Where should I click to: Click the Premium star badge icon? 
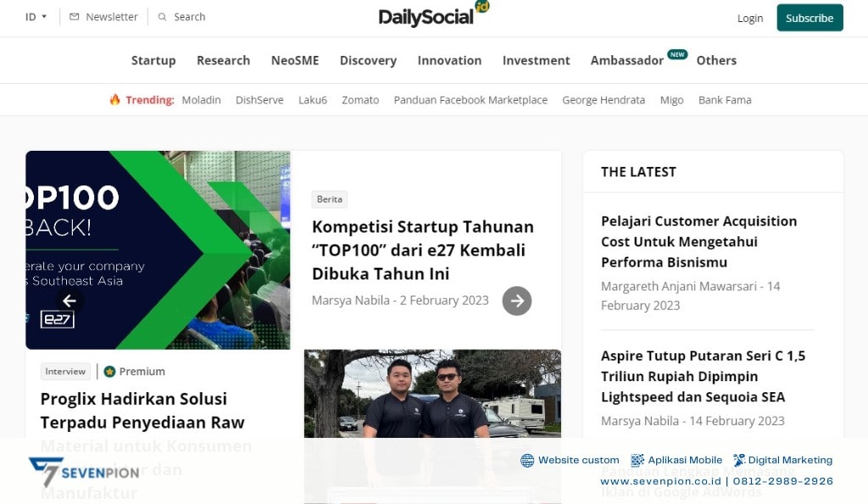[109, 371]
